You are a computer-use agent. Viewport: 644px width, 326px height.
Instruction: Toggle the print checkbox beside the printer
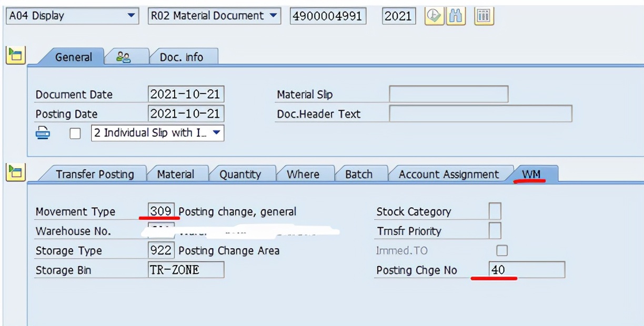pos(75,134)
